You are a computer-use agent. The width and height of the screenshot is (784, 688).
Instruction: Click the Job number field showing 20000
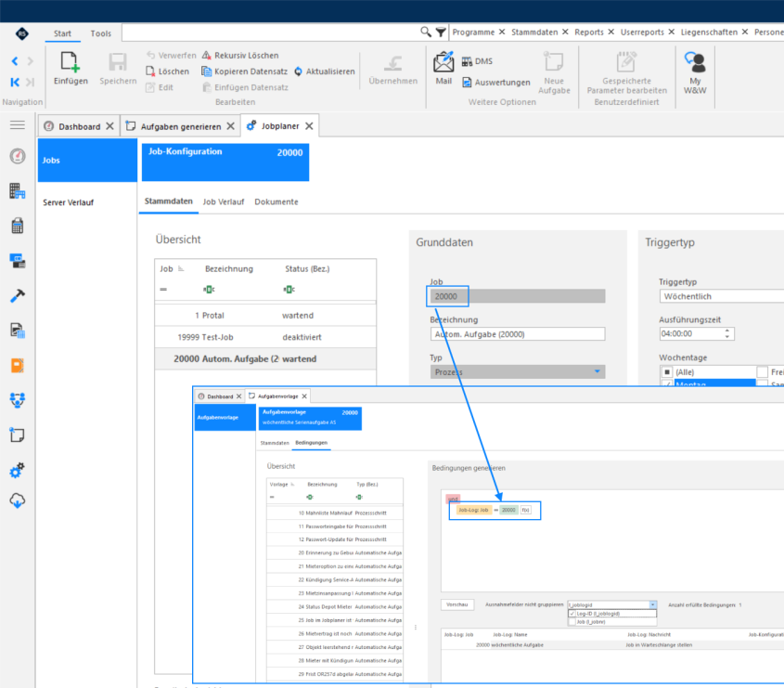[518, 296]
